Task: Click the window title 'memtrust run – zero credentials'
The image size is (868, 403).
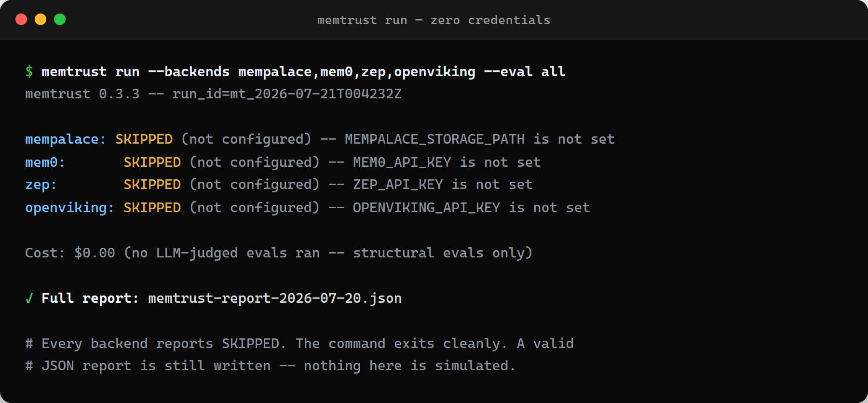Action: 434,20
